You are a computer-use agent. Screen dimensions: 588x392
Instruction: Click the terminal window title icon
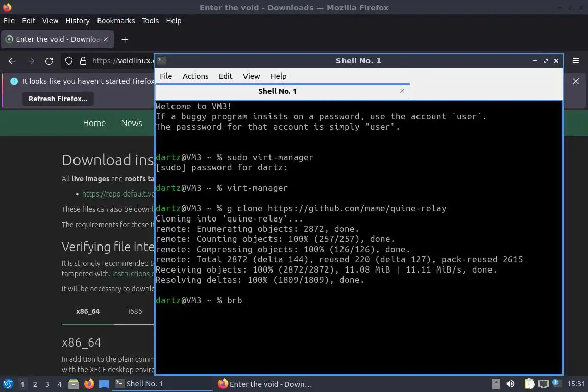162,60
